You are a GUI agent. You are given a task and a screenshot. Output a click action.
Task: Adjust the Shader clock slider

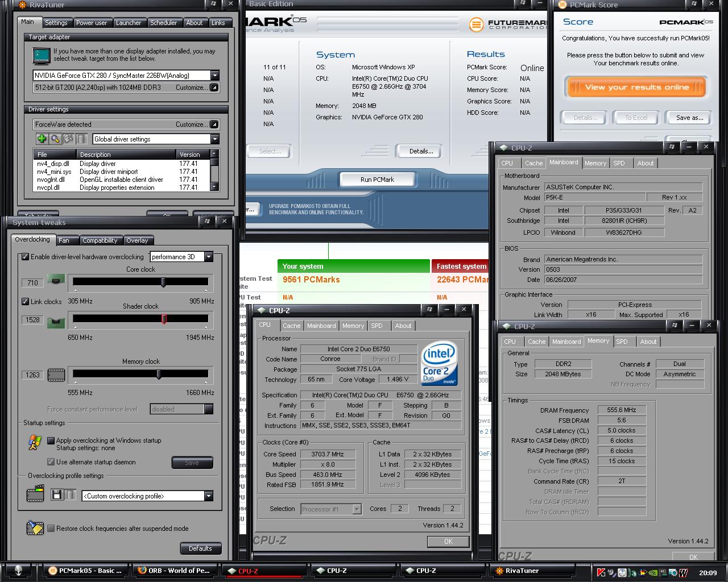tap(163, 319)
